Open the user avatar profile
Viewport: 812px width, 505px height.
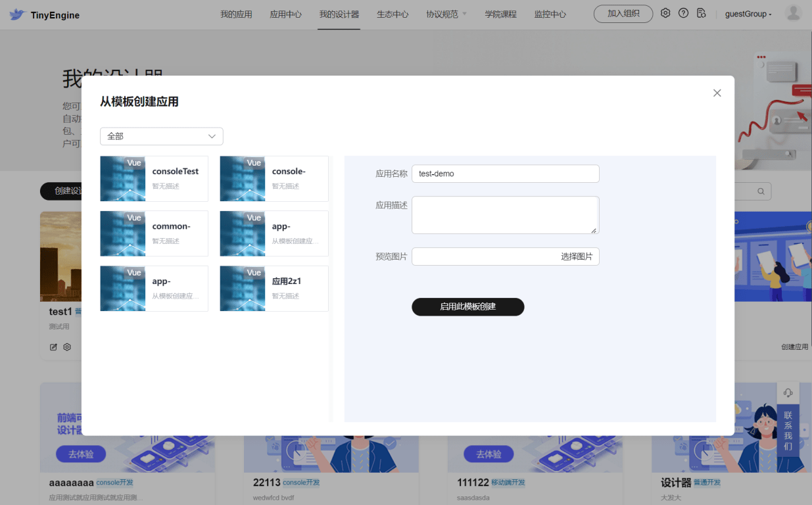793,14
